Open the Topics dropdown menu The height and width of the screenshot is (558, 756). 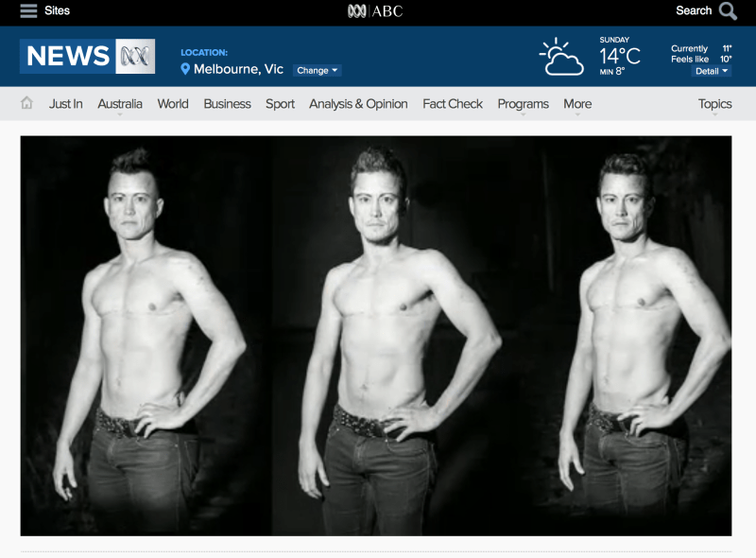point(714,104)
